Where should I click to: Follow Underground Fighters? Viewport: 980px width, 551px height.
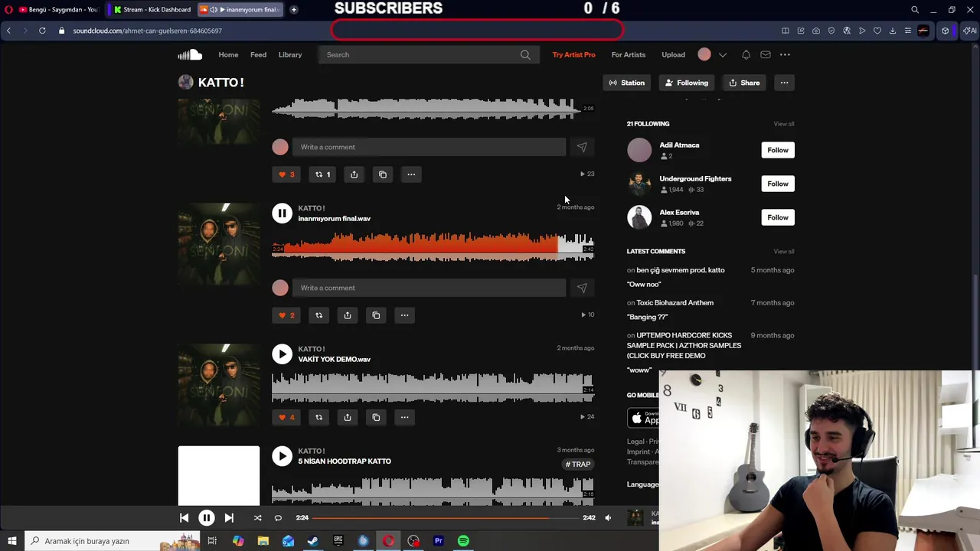point(777,184)
